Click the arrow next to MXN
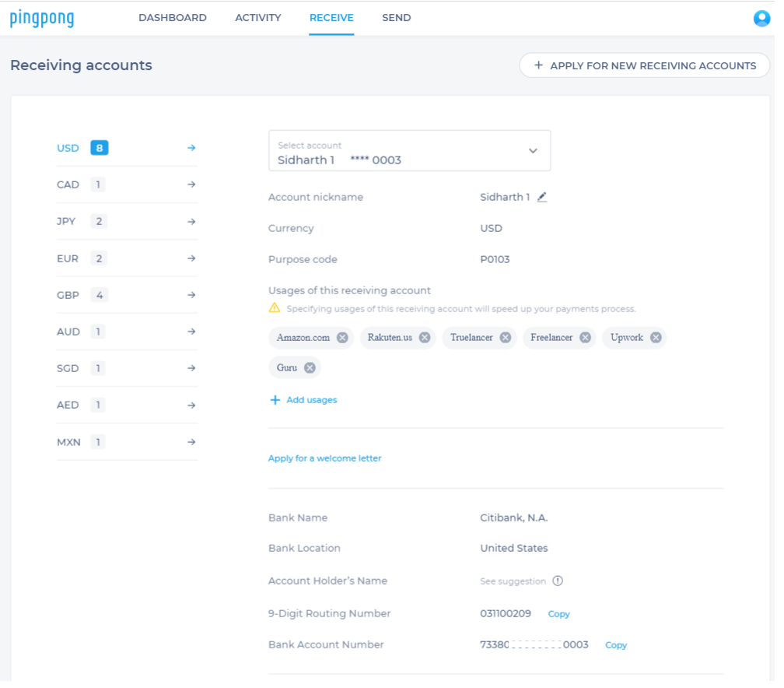This screenshot has width=784, height=688. click(191, 442)
